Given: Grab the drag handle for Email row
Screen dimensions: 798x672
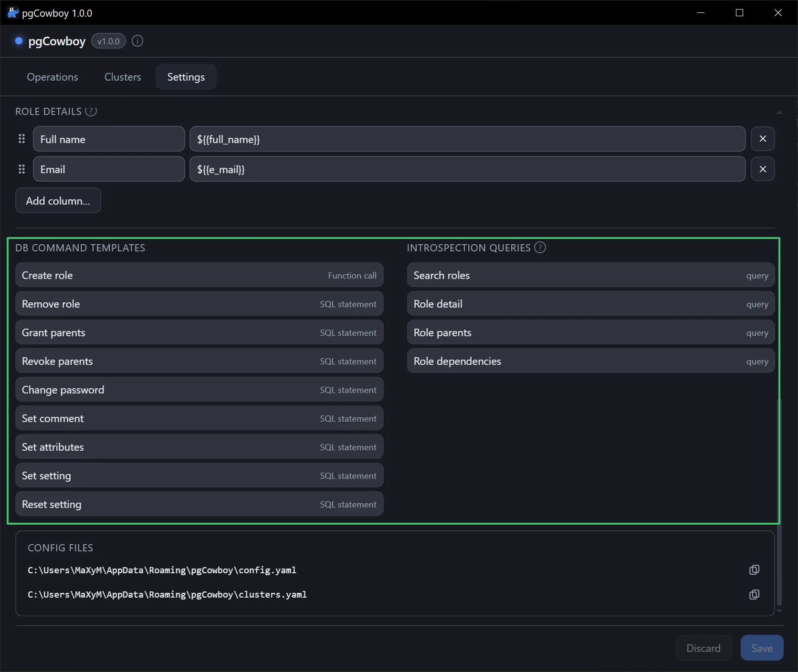Looking at the screenshot, I should [x=21, y=169].
